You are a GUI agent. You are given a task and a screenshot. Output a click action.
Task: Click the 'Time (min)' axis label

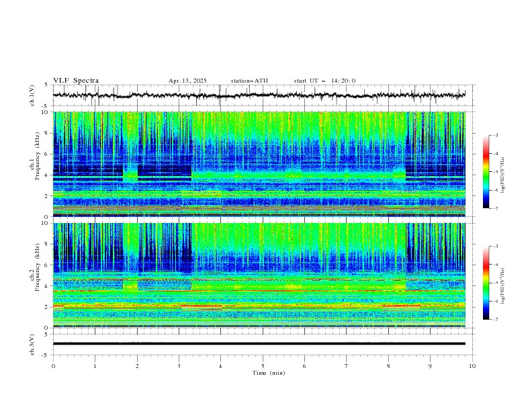coord(269,373)
